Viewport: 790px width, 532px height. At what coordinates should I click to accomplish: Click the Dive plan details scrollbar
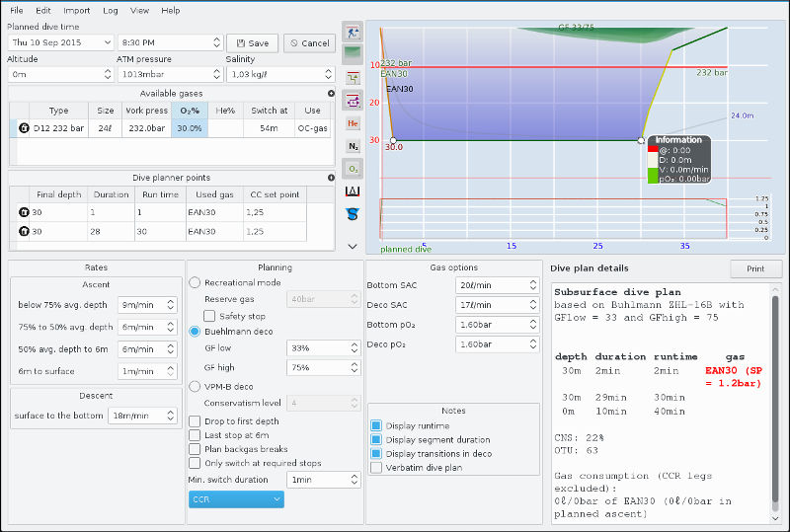775,398
